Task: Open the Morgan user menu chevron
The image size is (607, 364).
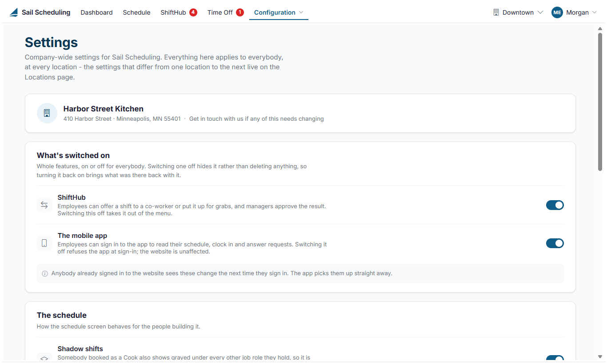Action: coord(595,12)
